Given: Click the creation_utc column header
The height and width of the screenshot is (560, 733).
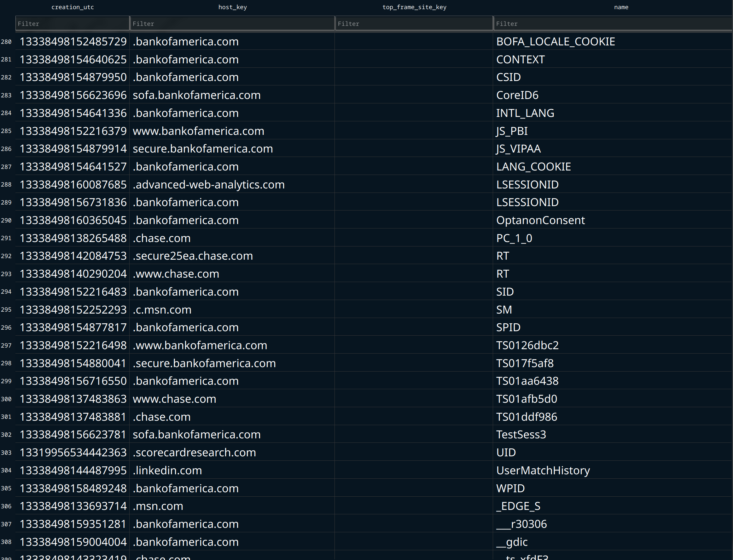Looking at the screenshot, I should (73, 7).
